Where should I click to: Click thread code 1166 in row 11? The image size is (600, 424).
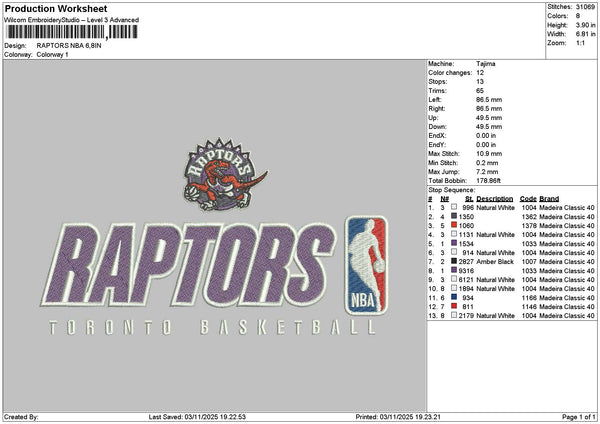[x=529, y=298]
